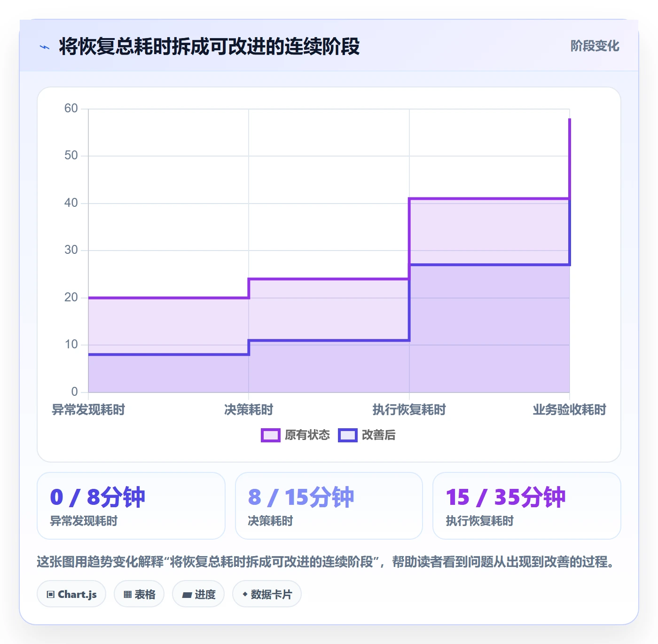Click the description sentence starting with 这张图用趋势变化
Image resolution: width=658 pixels, height=644 pixels.
[326, 562]
